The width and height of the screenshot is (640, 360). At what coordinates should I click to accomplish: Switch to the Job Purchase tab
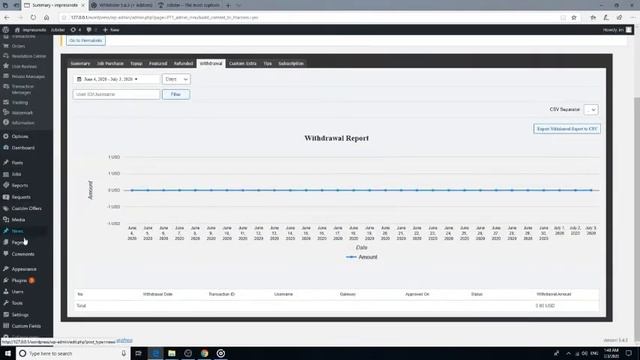(110, 64)
